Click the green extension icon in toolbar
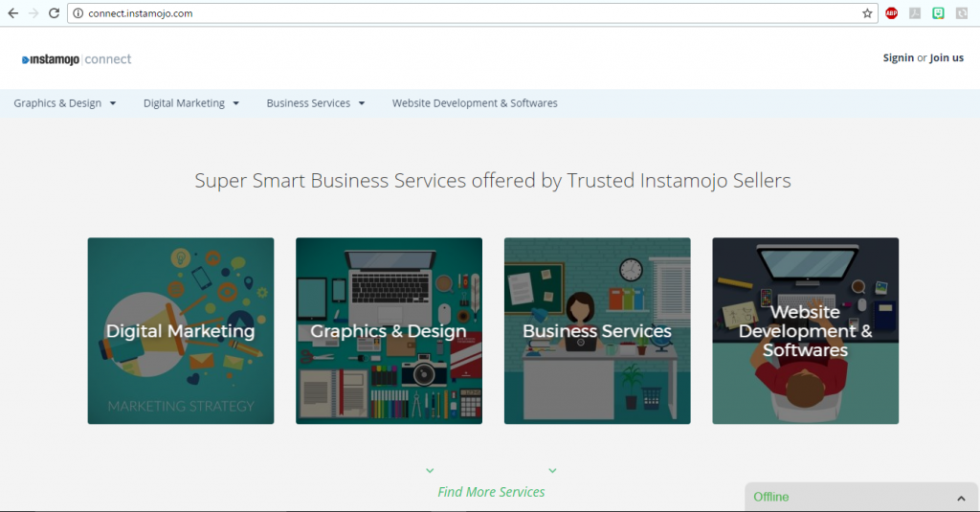The image size is (980, 512). pyautogui.click(x=939, y=13)
